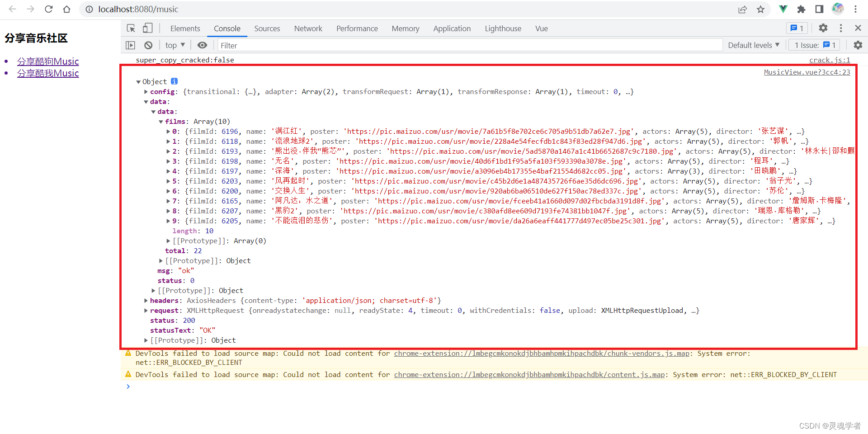Viewport: 868px width, 434px height.
Task: Collapse the root Object entry
Action: click(x=139, y=82)
